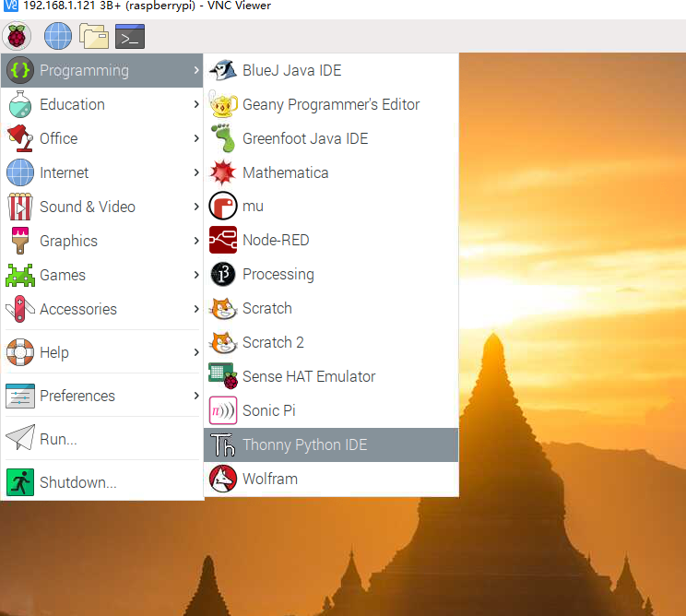Screen dimensions: 686x616
Task: Open the Graphics menu category
Action: coord(102,241)
